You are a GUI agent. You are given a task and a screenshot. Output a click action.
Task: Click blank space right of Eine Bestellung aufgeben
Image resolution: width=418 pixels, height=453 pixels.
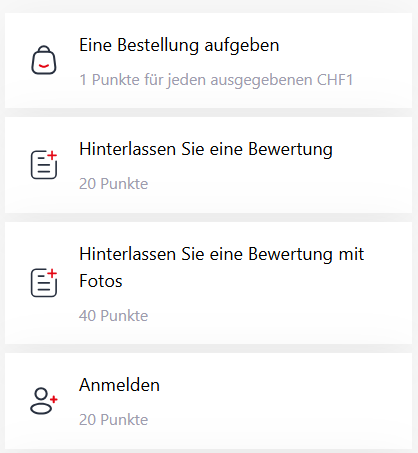(343, 45)
